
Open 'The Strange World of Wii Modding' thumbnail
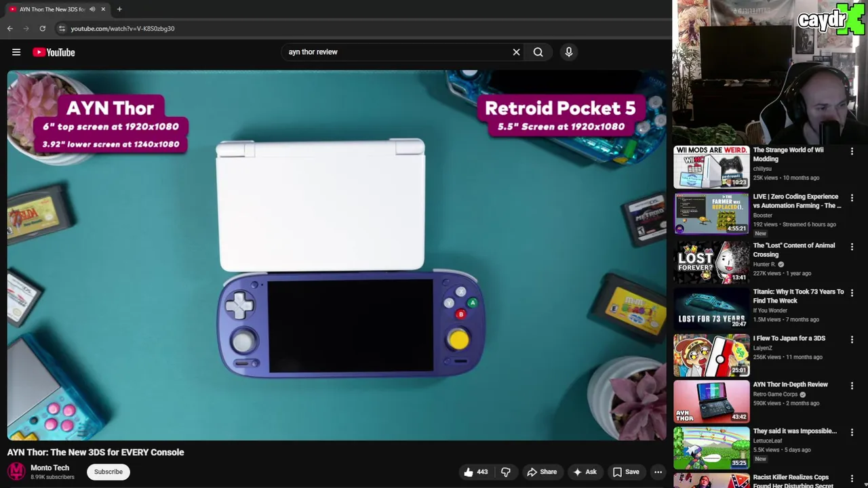pyautogui.click(x=711, y=167)
